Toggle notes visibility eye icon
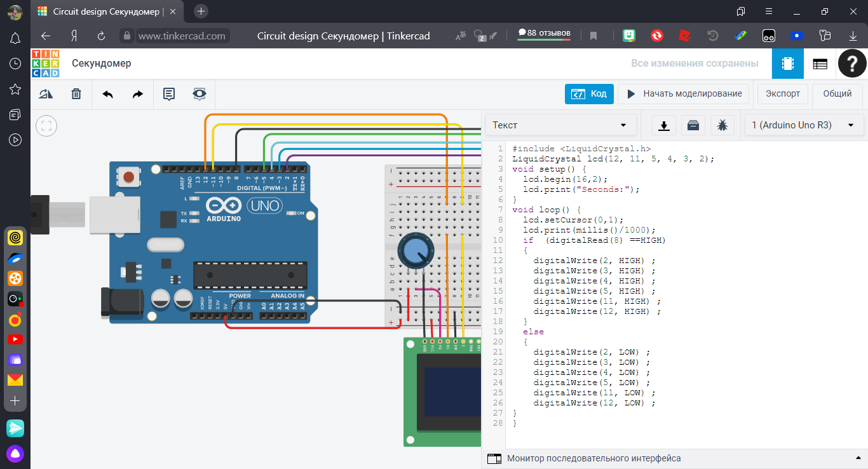 pyautogui.click(x=200, y=94)
